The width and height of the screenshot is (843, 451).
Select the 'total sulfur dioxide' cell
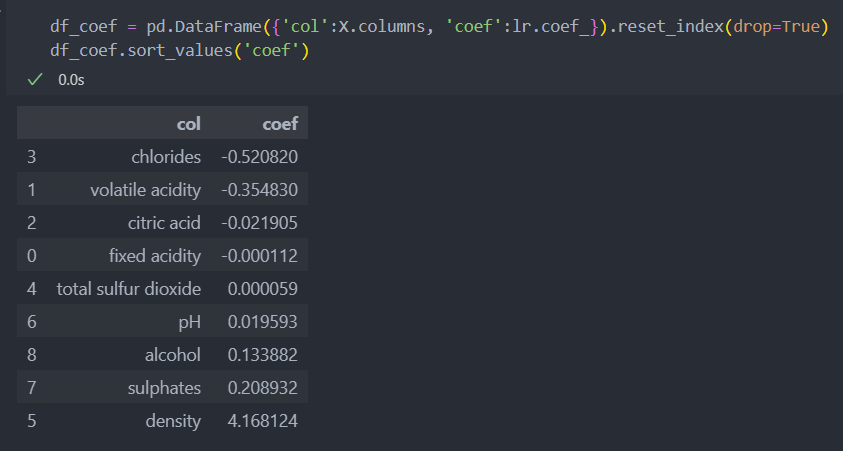pos(129,289)
